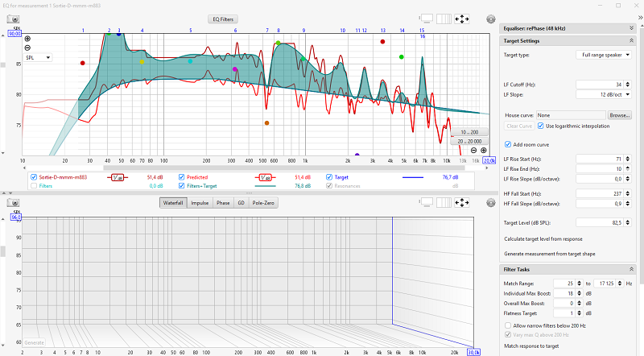Toggle the Filters+Target trace checkbox

(182, 186)
